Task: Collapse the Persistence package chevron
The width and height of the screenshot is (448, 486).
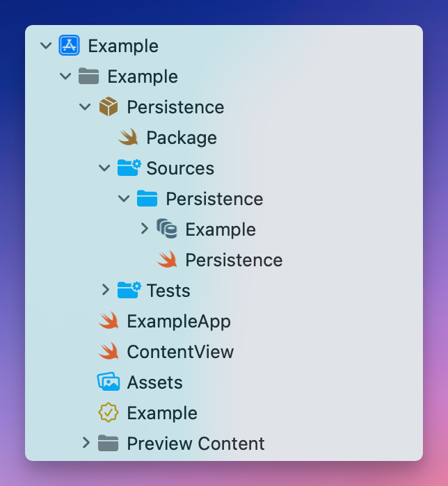Action: tap(86, 107)
